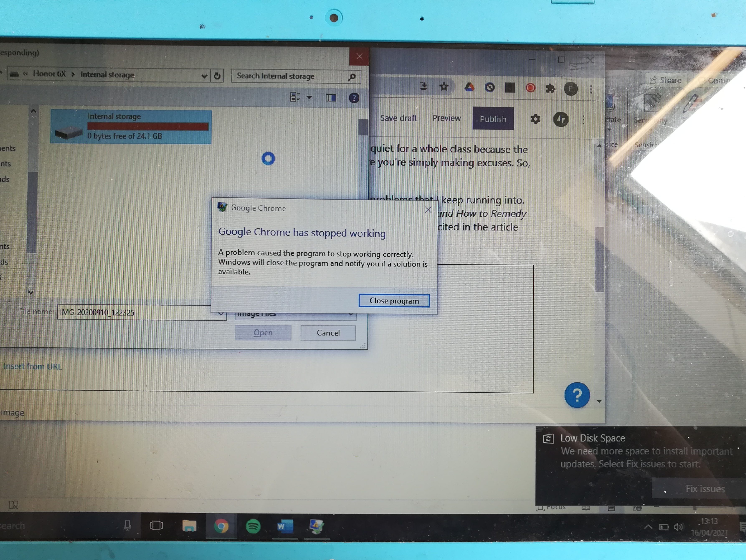
Task: Click the Insert from URL link
Action: (x=33, y=366)
